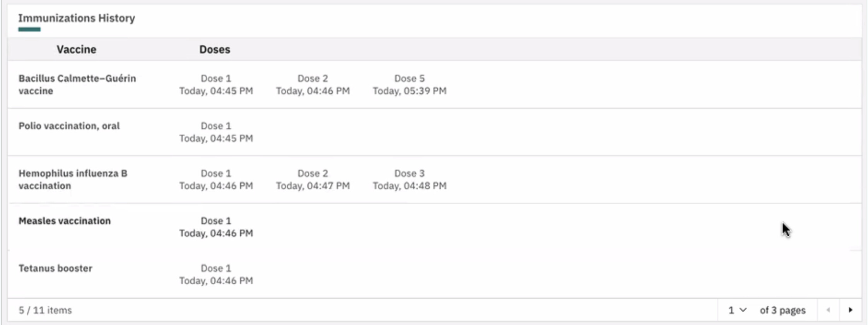Screen dimensions: 868x325
Task: Select the Tetanus booster row
Action: (434, 274)
